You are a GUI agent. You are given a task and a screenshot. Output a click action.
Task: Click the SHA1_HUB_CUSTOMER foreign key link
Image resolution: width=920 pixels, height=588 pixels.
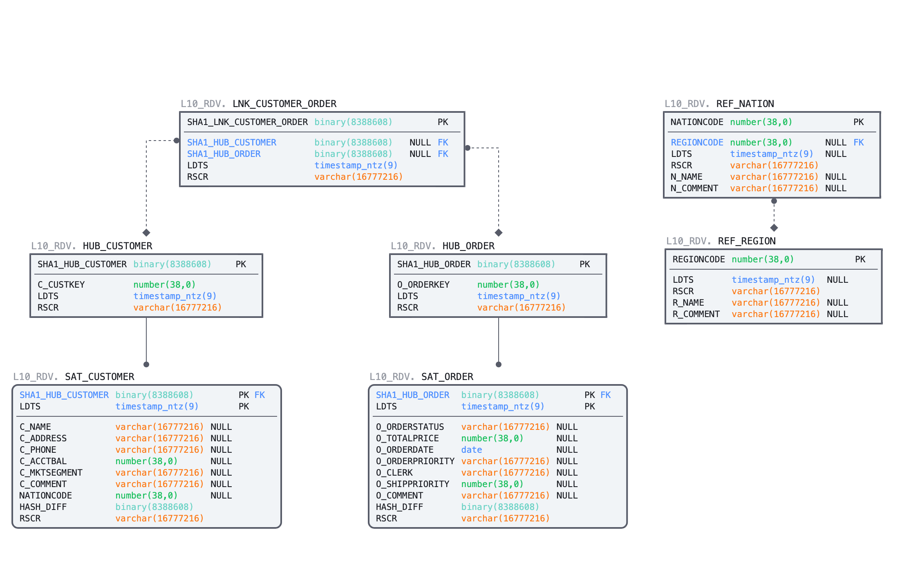tap(231, 142)
